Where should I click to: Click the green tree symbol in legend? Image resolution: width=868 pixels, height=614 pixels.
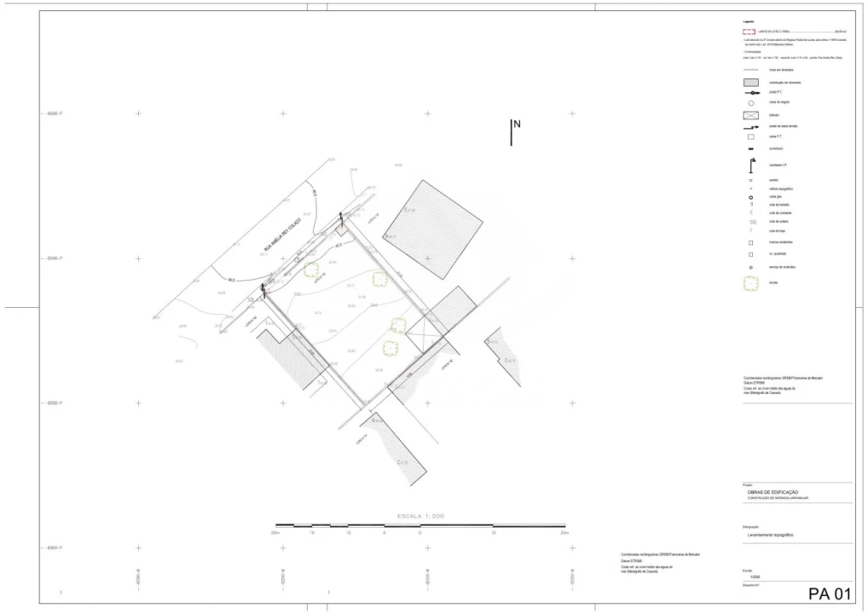tap(750, 284)
